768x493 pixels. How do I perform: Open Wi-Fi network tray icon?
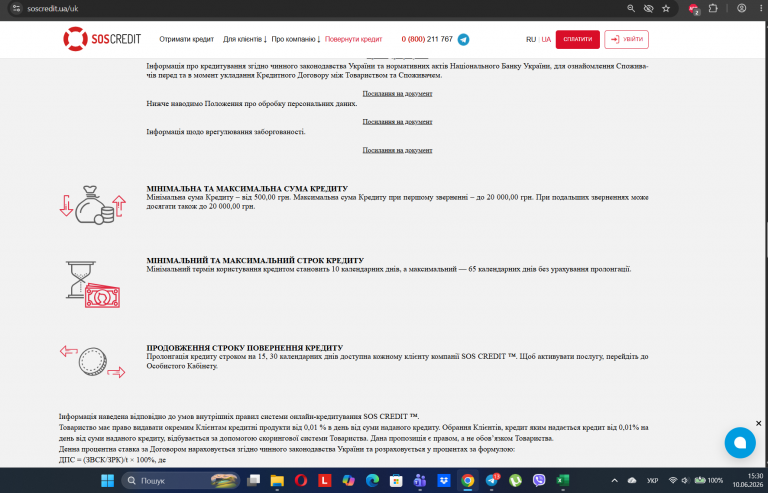pos(673,480)
